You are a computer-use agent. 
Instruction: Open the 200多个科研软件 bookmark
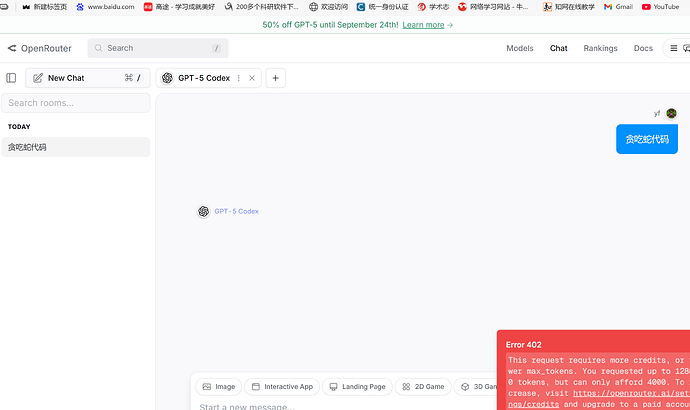pyautogui.click(x=261, y=7)
